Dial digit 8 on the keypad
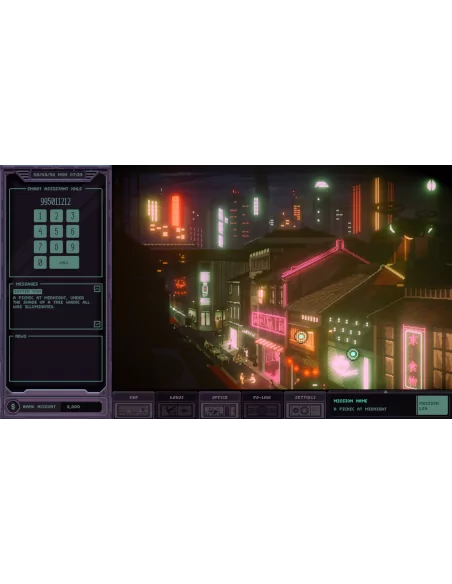Image resolution: width=452 pixels, height=584 pixels. tap(56, 247)
